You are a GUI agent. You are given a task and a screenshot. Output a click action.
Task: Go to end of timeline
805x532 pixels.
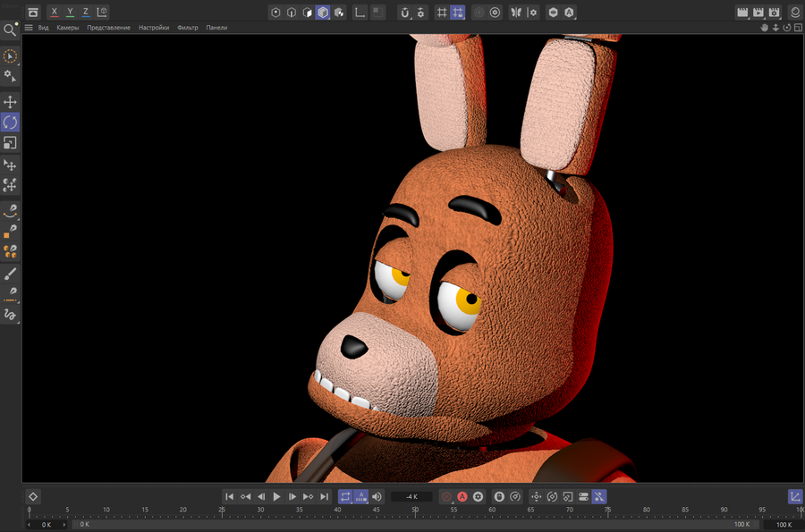pyautogui.click(x=324, y=496)
